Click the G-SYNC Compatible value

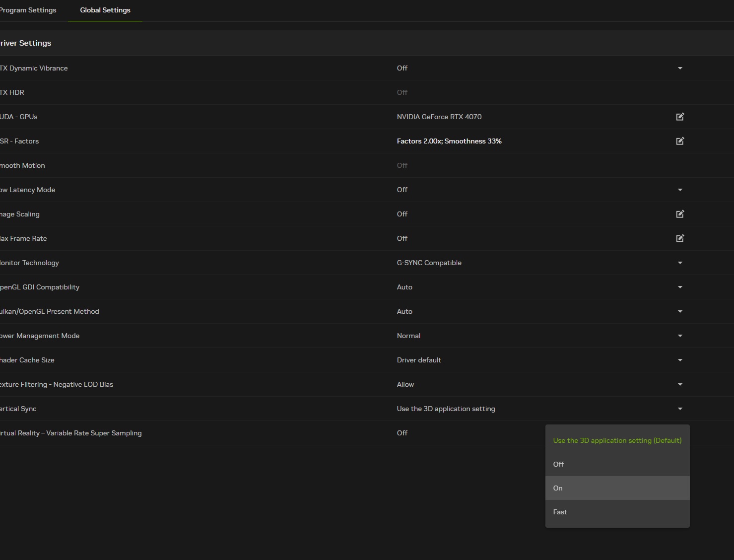coord(429,263)
